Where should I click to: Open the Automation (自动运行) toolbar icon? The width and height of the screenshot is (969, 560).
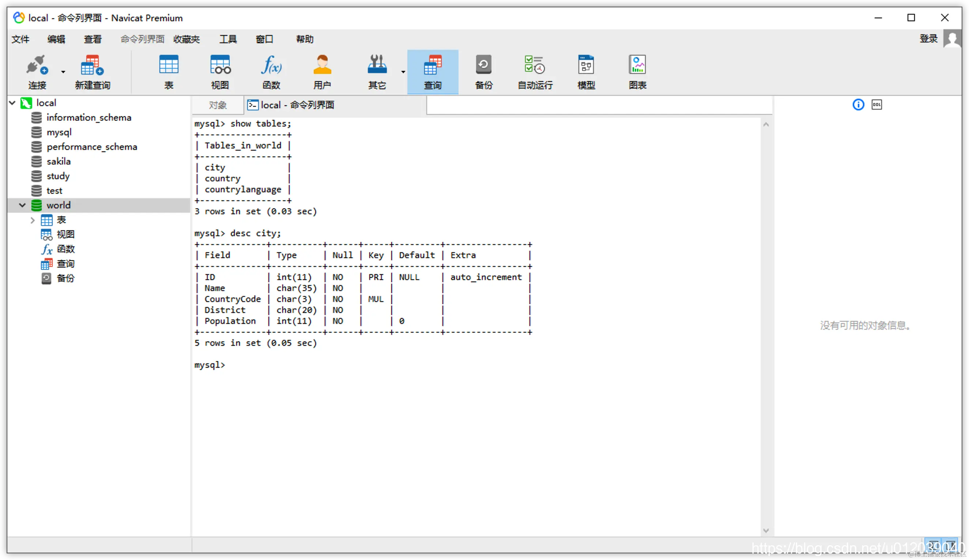click(535, 72)
